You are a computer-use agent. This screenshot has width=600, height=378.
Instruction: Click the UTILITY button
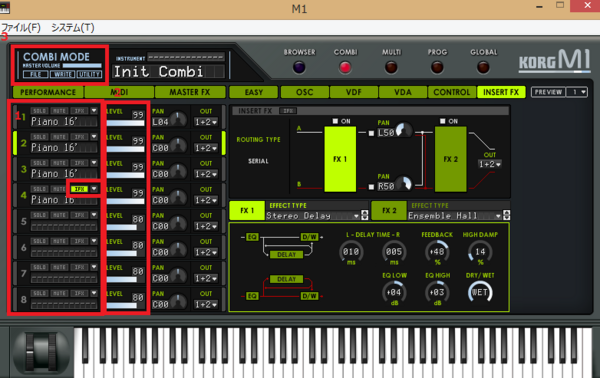pyautogui.click(x=89, y=74)
